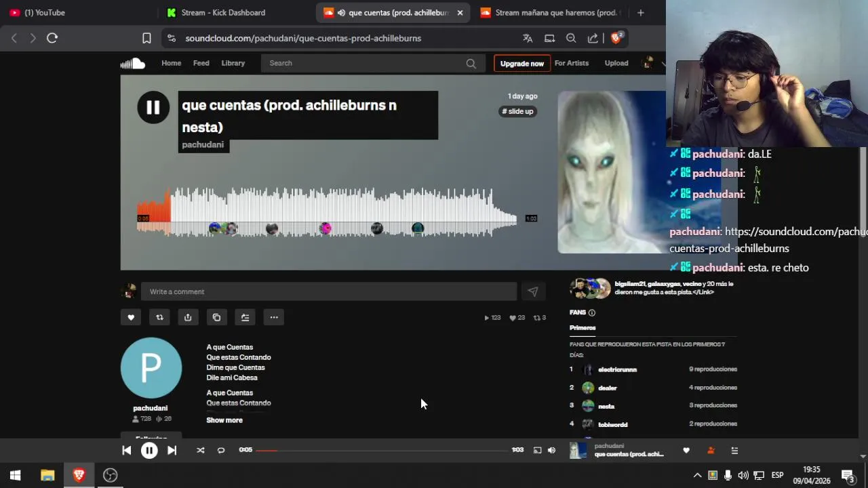Screen dimensions: 868x488
Task: Toggle follow artist icon in bottom player
Action: point(711,450)
